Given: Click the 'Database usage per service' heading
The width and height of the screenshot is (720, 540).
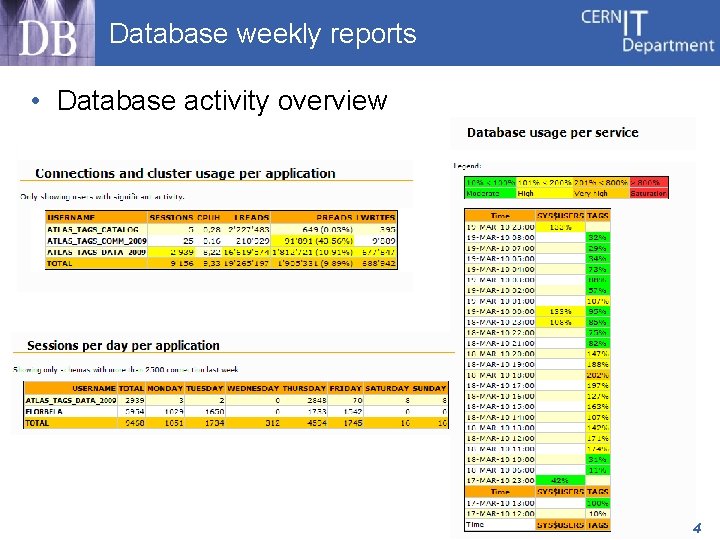Looking at the screenshot, I should [x=552, y=133].
